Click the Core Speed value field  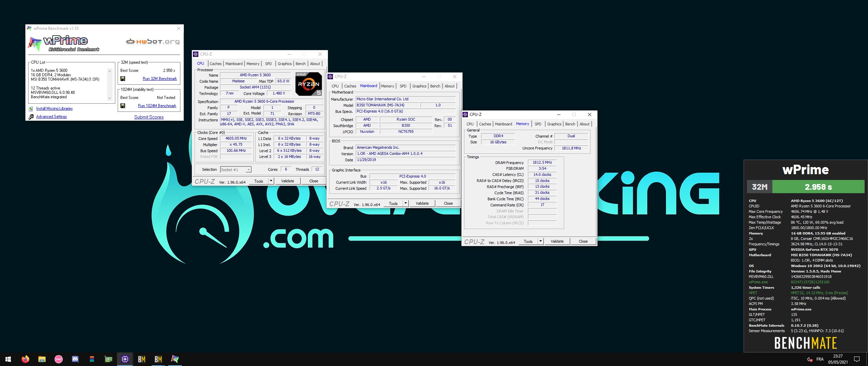click(x=236, y=138)
